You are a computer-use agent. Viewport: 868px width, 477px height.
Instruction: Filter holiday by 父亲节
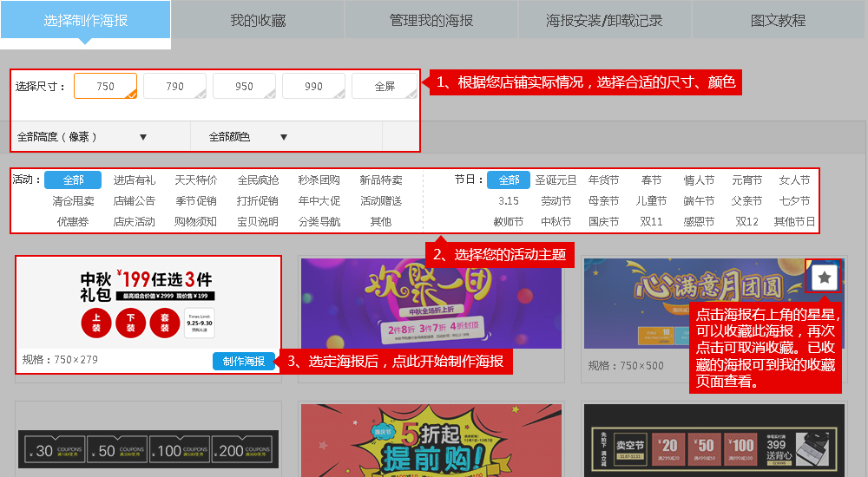(x=746, y=201)
